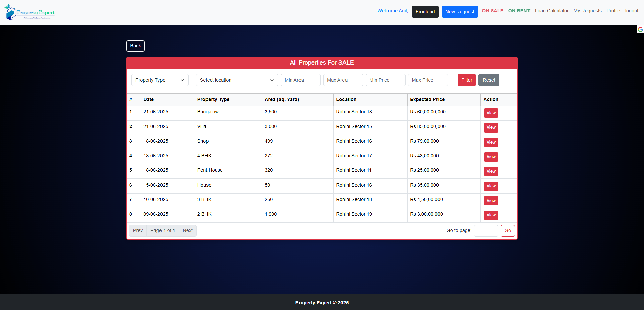Click the Property Expert logo
The width and height of the screenshot is (644, 310).
click(x=30, y=12)
